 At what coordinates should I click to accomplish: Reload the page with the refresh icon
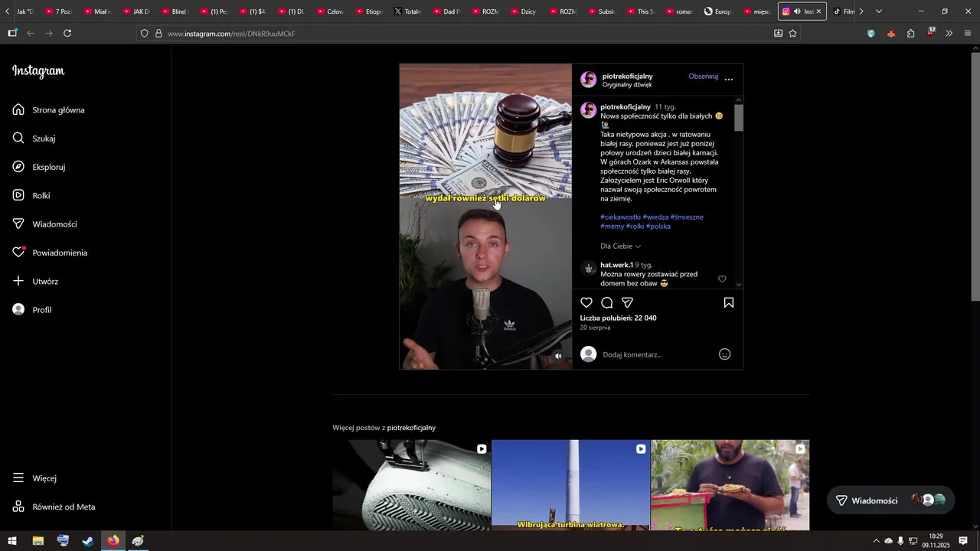point(67,34)
